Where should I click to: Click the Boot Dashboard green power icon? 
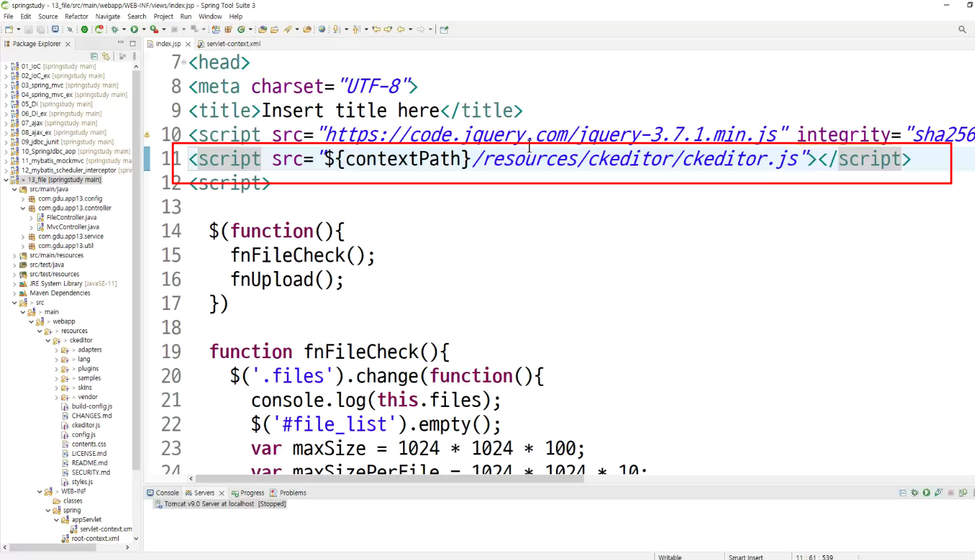[84, 29]
